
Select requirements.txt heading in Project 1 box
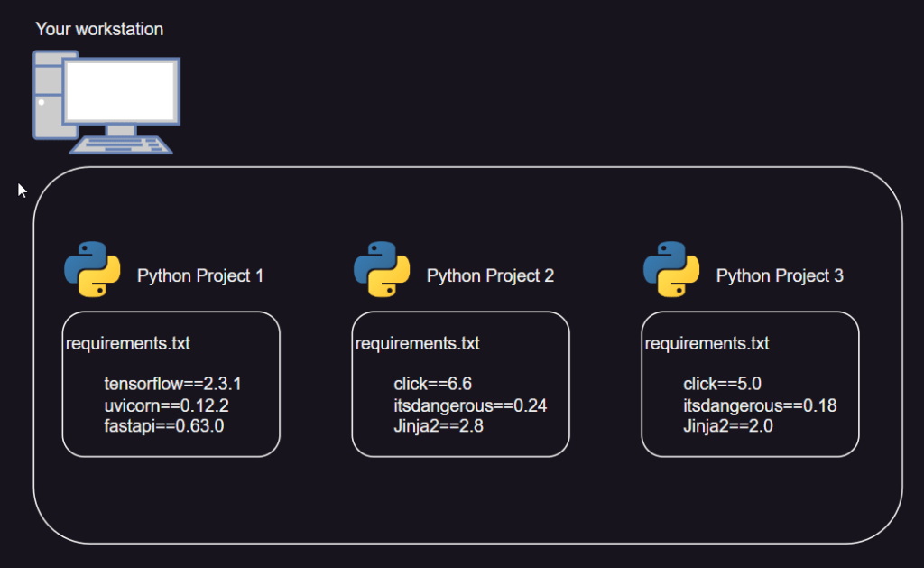[128, 343]
